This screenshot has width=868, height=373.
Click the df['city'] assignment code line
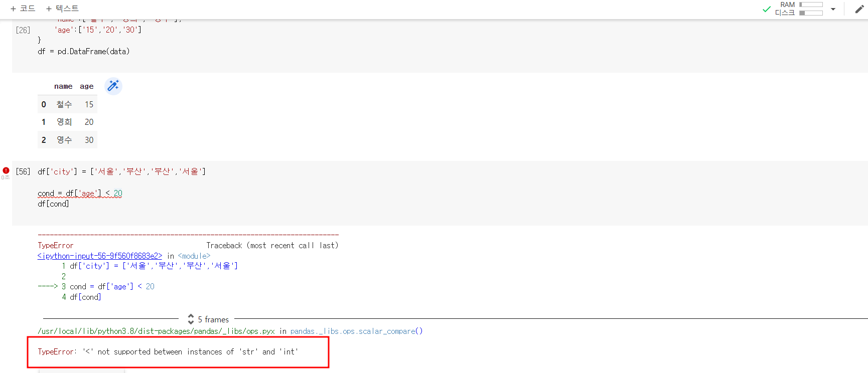click(x=122, y=171)
